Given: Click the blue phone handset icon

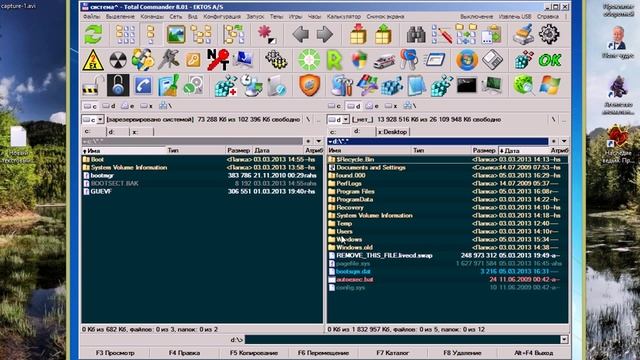Looking at the screenshot, I should point(143,86).
